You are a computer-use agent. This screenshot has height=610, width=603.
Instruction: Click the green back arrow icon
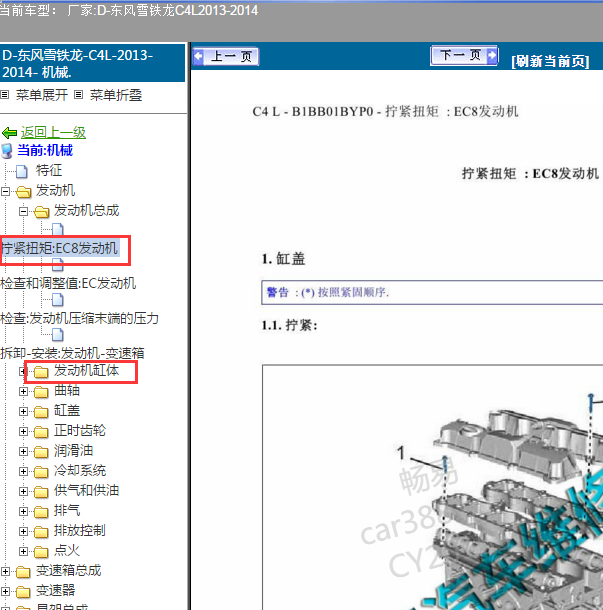pyautogui.click(x=9, y=133)
